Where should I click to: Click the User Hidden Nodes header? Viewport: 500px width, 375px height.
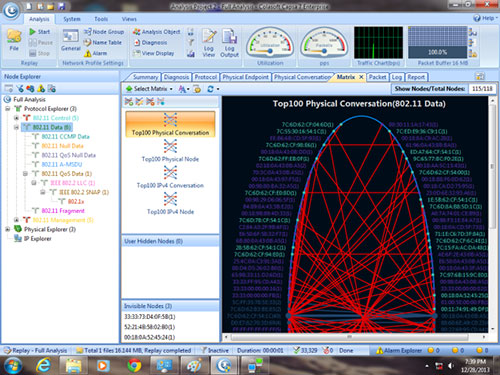pyautogui.click(x=170, y=241)
